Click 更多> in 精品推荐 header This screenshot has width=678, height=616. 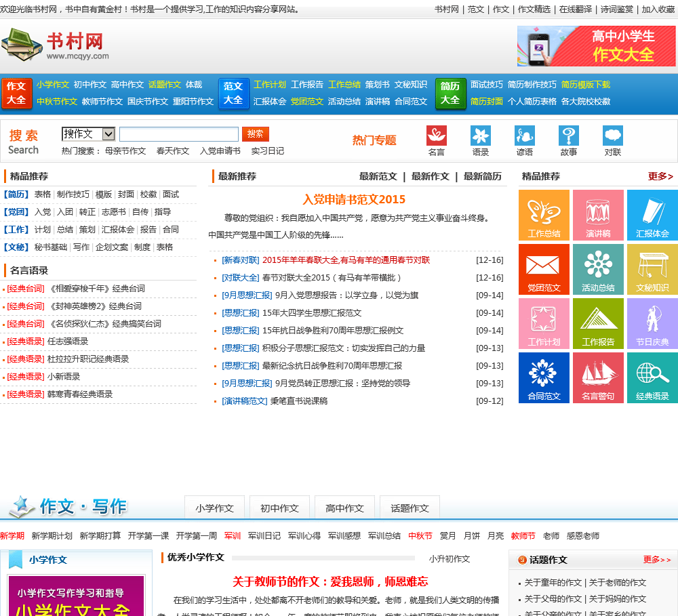point(660,176)
